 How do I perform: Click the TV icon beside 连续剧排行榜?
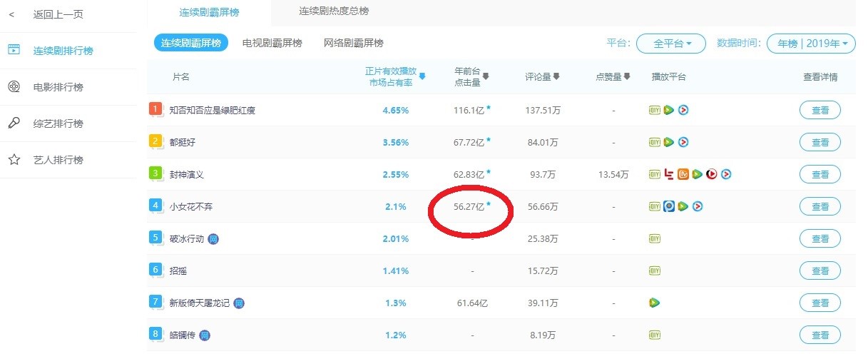click(14, 50)
